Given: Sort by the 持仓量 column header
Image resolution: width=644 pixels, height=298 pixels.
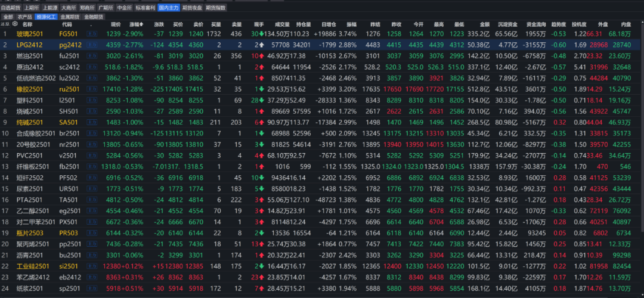Looking at the screenshot, I should pyautogui.click(x=304, y=24).
